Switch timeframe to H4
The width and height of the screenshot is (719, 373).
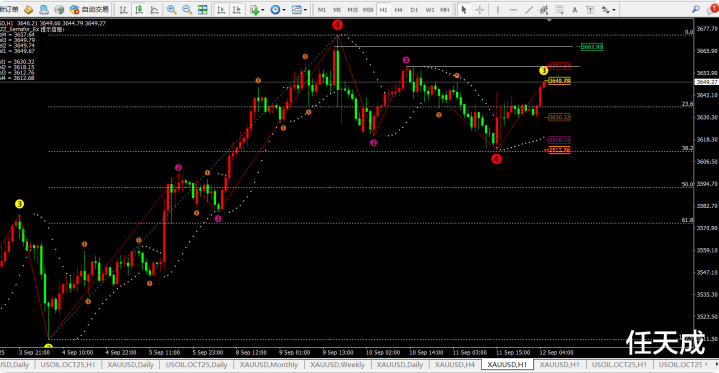398,9
